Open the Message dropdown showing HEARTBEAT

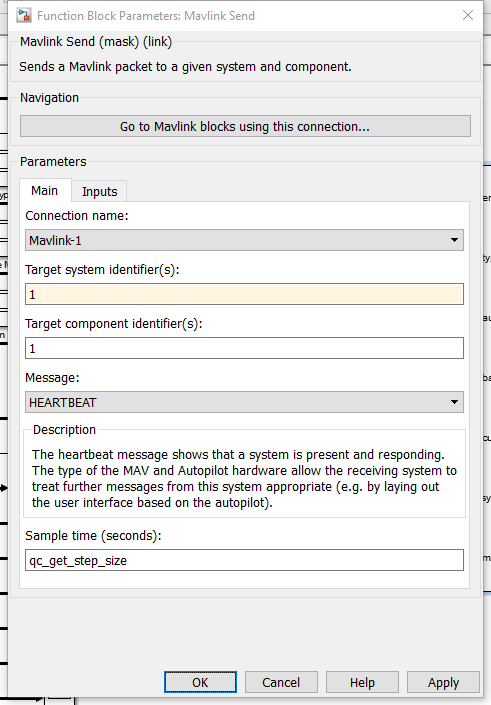pos(244,402)
